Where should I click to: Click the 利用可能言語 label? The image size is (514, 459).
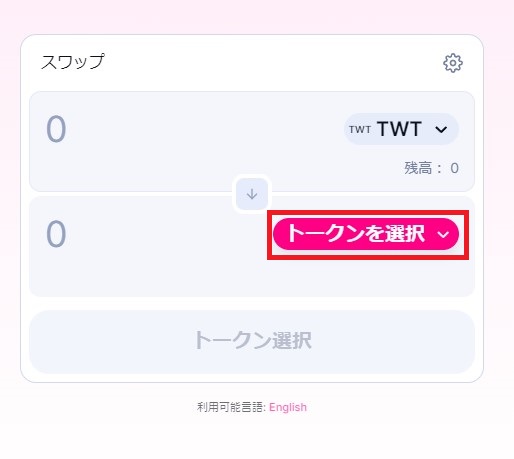tap(231, 407)
